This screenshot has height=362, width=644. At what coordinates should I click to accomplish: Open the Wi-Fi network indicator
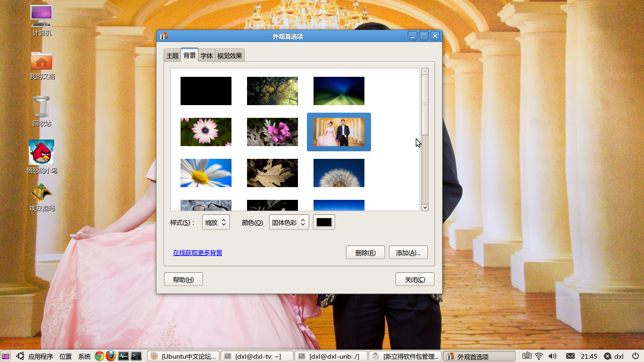point(539,356)
